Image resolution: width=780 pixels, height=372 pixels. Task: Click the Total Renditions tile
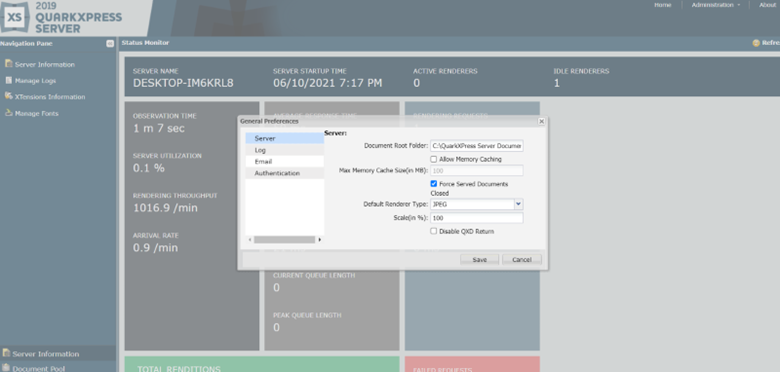tap(262, 364)
